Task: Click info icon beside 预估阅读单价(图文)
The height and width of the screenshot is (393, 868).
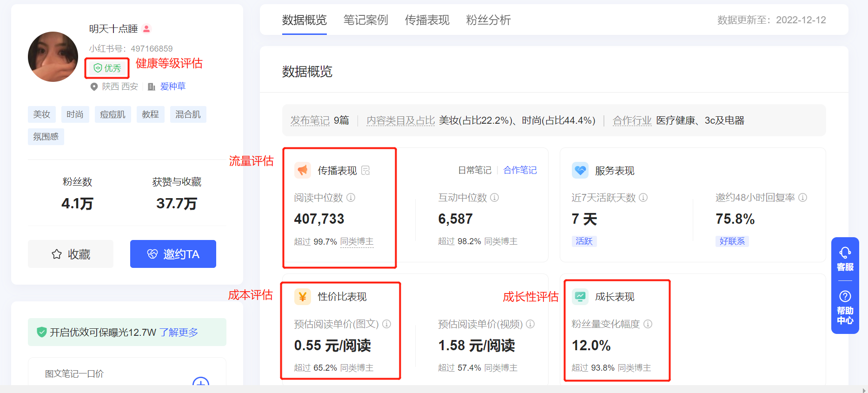Action: click(x=387, y=324)
